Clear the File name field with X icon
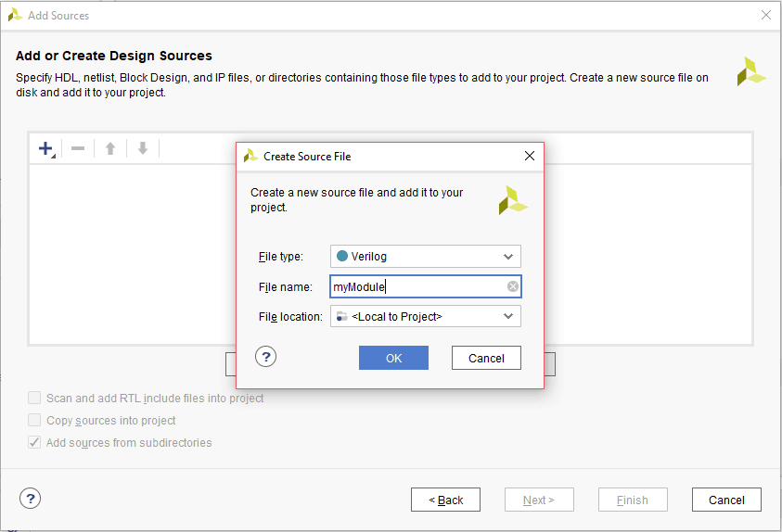This screenshot has width=782, height=532. coord(512,287)
